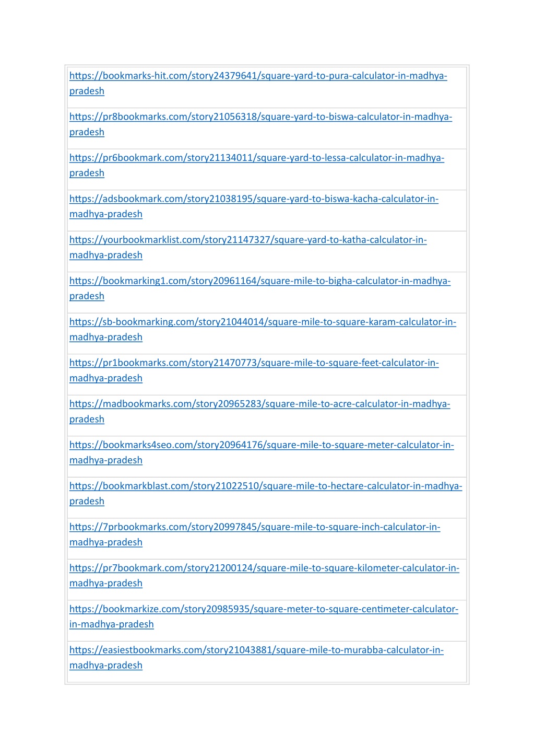The height and width of the screenshot is (756, 534).
Task: Open the yourbookmarklist square-yard-to-katha link
Action: click(248, 240)
